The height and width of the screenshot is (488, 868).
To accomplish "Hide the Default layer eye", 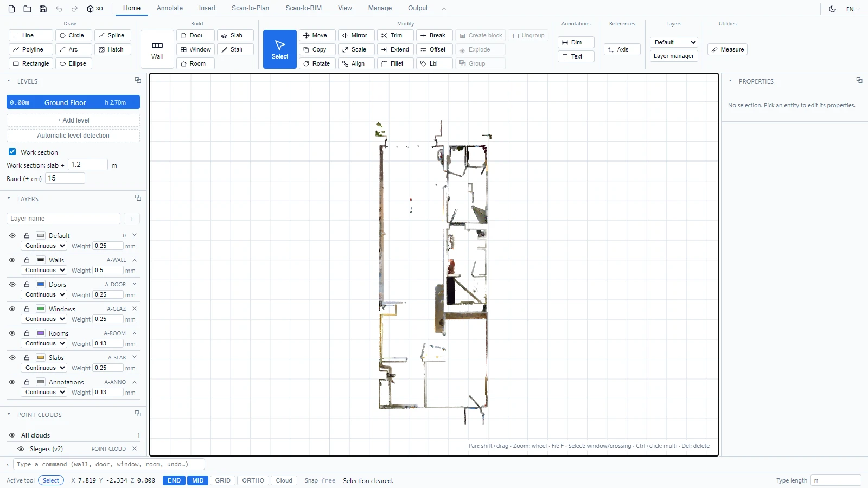I will [12, 236].
